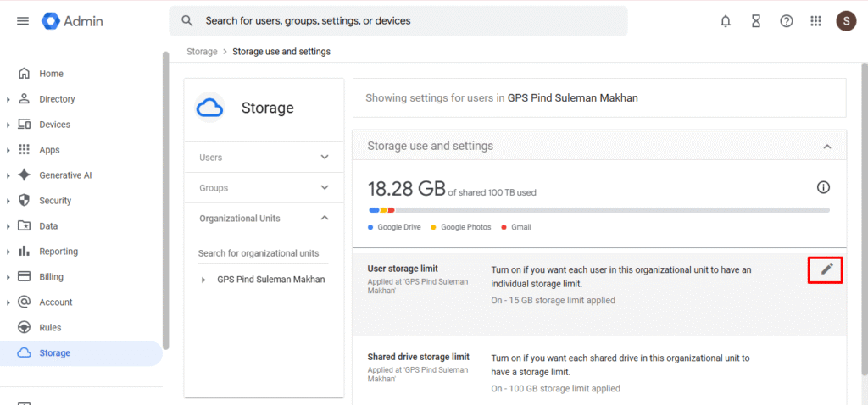Click the Storage breadcrumb link

click(x=202, y=52)
